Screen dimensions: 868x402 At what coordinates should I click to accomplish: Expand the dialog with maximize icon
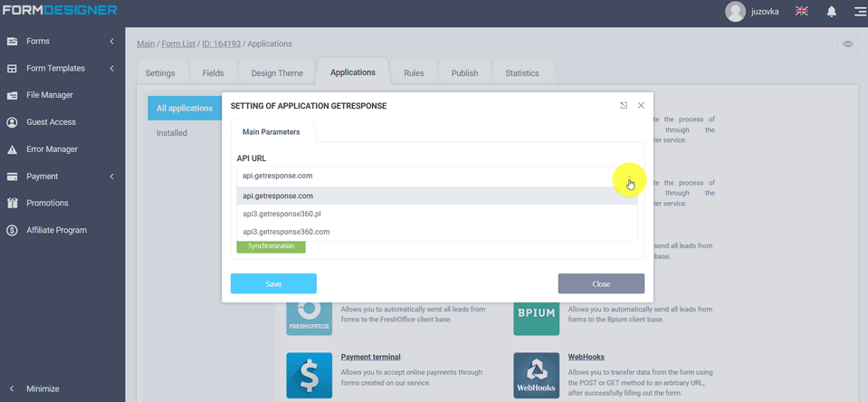tap(624, 105)
